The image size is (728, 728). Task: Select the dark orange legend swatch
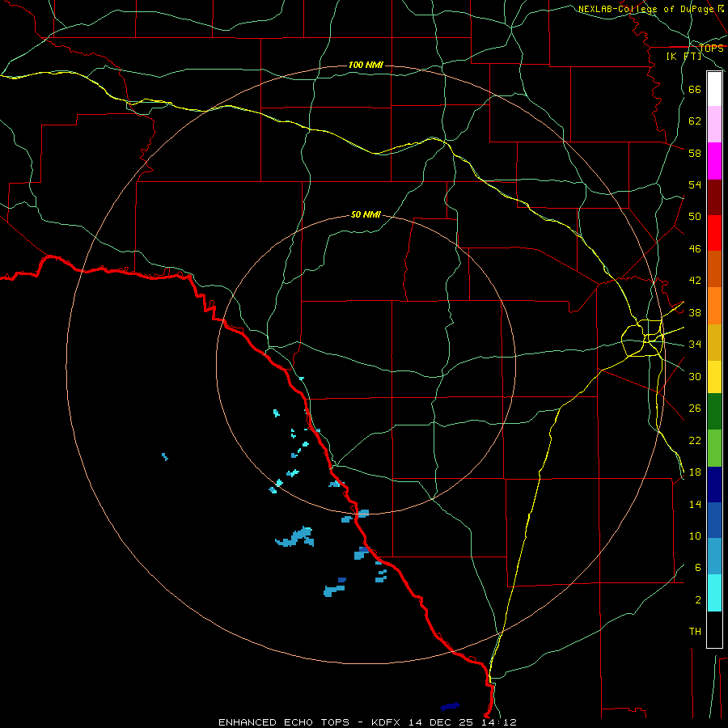(714, 269)
